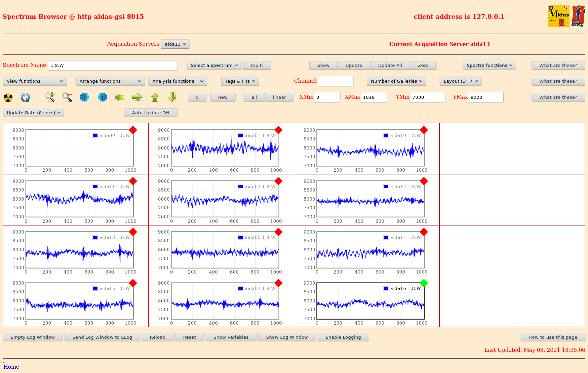The image size is (588, 373).
Task: Click the green up arrow icon
Action: (x=155, y=97)
